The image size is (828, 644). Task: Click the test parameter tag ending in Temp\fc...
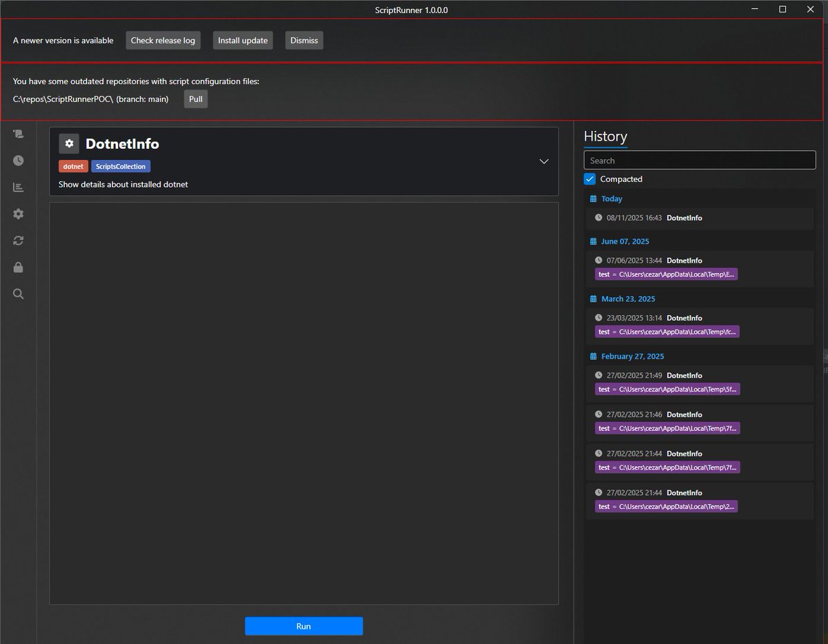click(667, 332)
